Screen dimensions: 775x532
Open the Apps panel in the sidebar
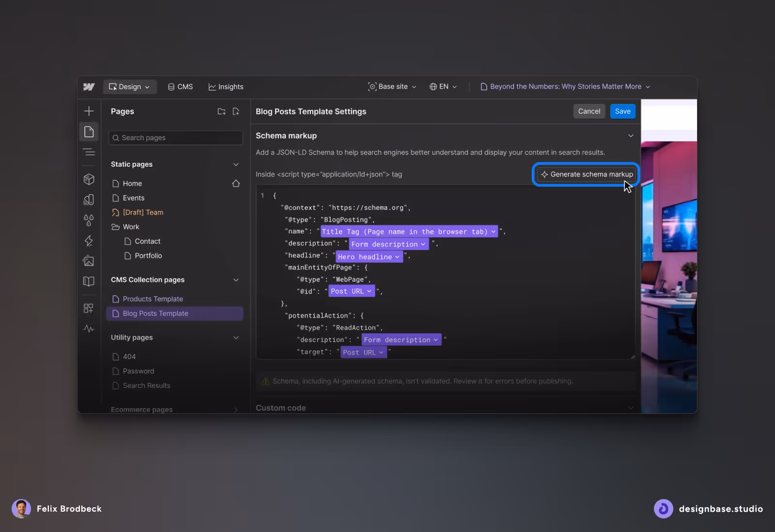click(89, 308)
